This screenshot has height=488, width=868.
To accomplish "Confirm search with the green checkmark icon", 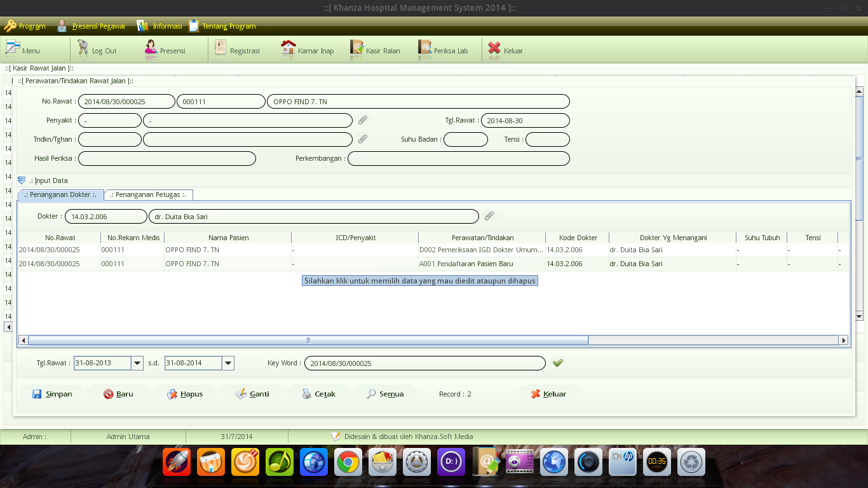I will tap(558, 363).
